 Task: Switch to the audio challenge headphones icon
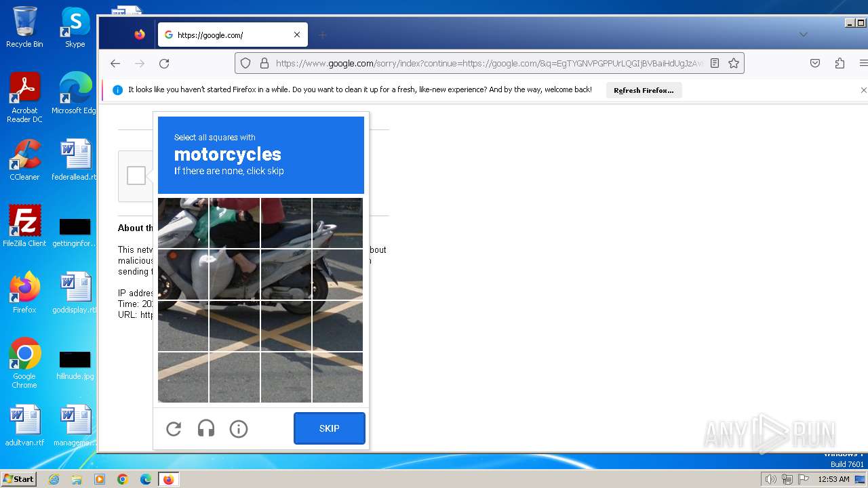(206, 428)
